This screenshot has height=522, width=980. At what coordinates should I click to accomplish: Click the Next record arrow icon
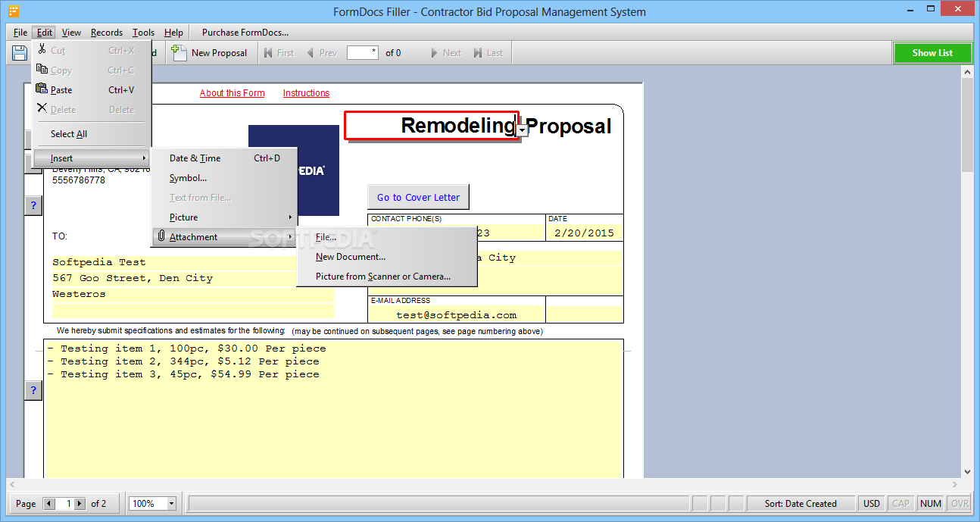434,53
